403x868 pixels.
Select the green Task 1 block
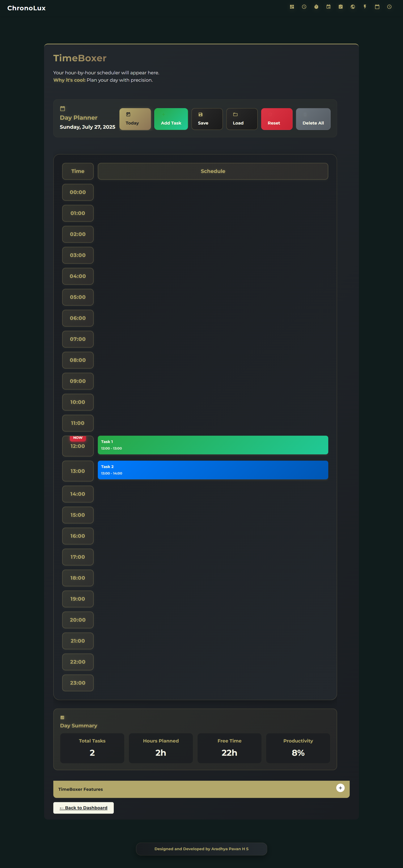point(213,445)
